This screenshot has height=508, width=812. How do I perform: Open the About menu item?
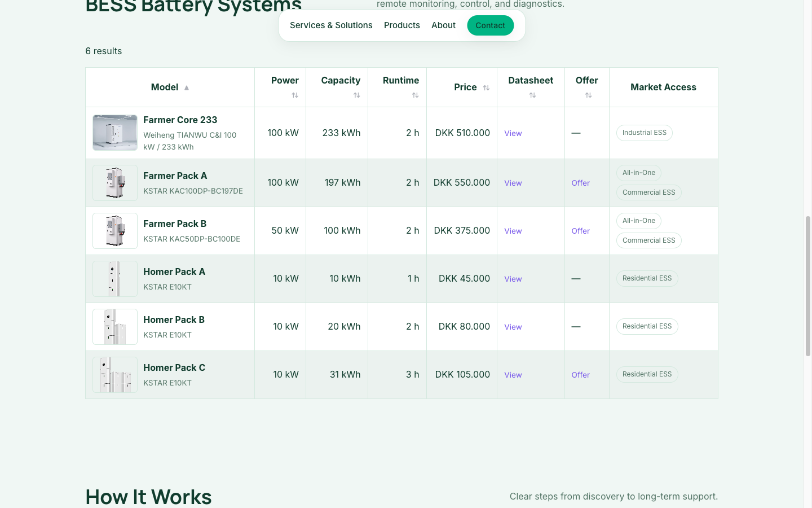tap(443, 25)
